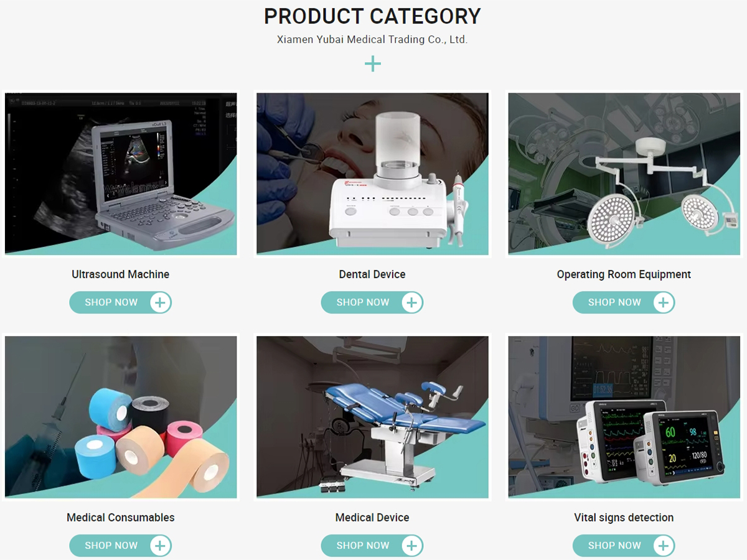Open the Medical Consumables tape image

point(121,417)
